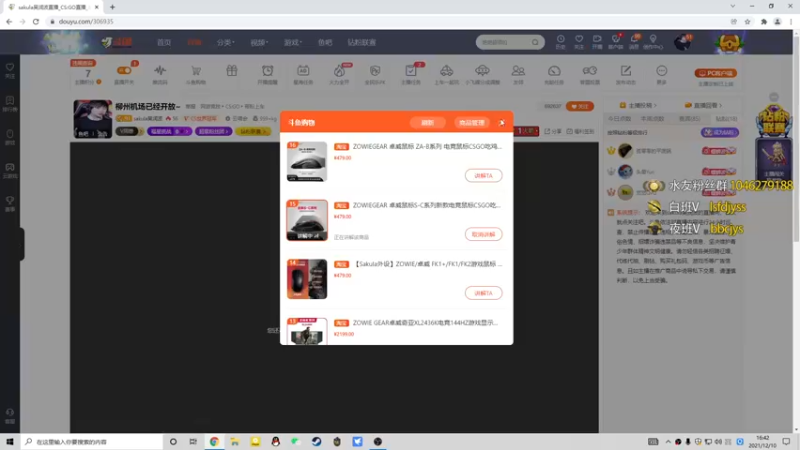This screenshot has height=450, width=800.
Task: Close the 斗鱼购物 popup with X
Action: pos(502,122)
